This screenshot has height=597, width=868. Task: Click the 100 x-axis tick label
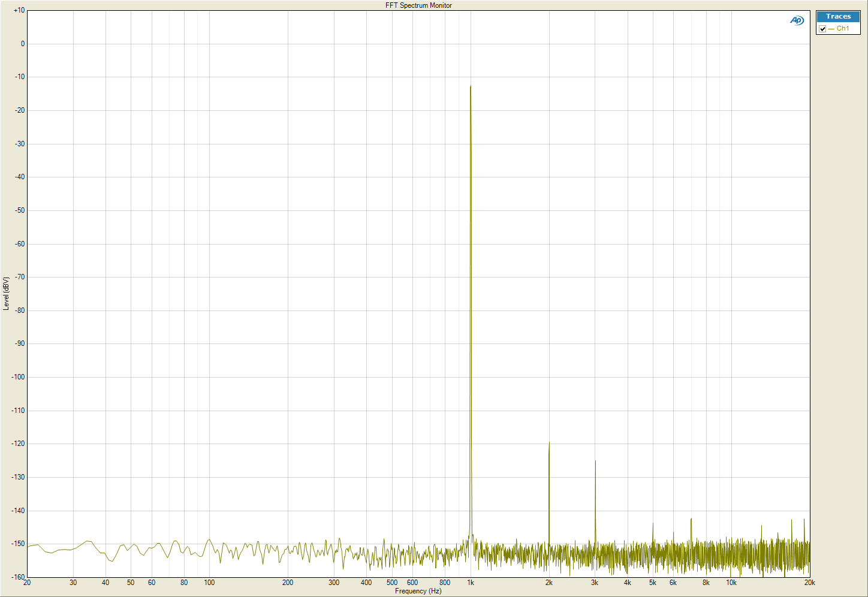[209, 583]
